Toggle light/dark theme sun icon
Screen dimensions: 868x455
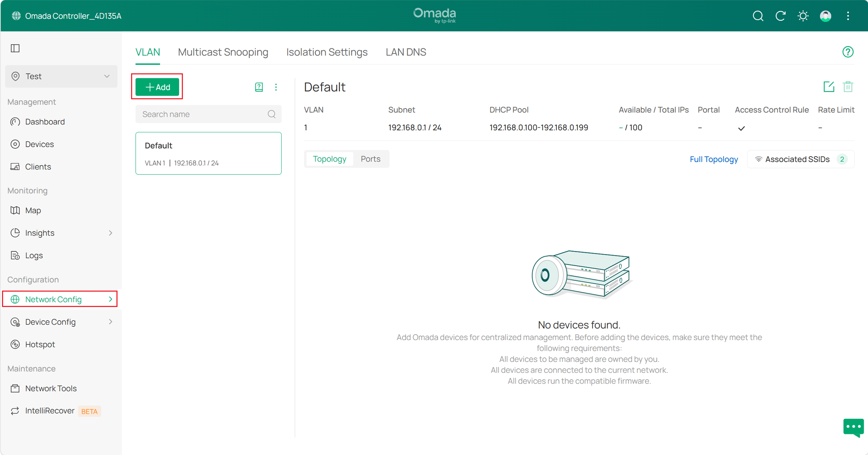pyautogui.click(x=803, y=16)
